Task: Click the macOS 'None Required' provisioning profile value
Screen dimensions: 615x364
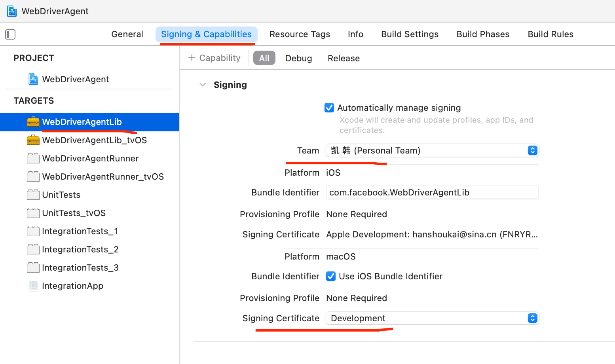Action: (x=357, y=298)
